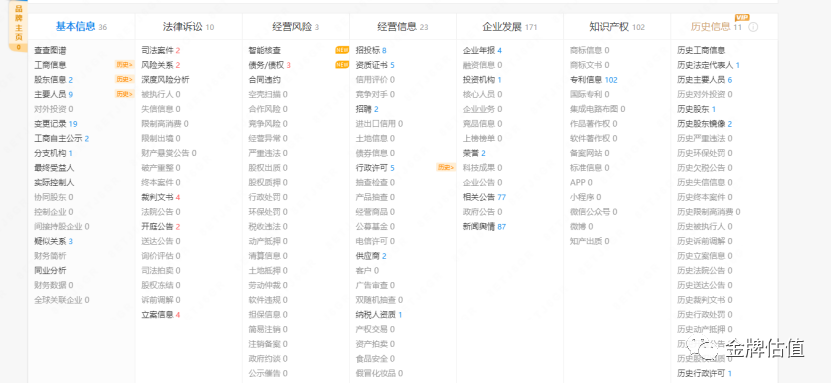Open 实际控制人
831x384 pixels.
point(55,183)
